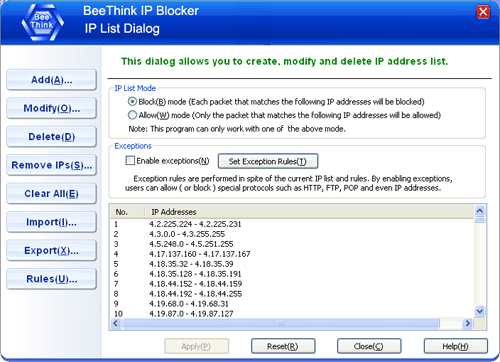Click the horizontal scroll right arrow
This screenshot has width=500, height=362.
coord(467,323)
